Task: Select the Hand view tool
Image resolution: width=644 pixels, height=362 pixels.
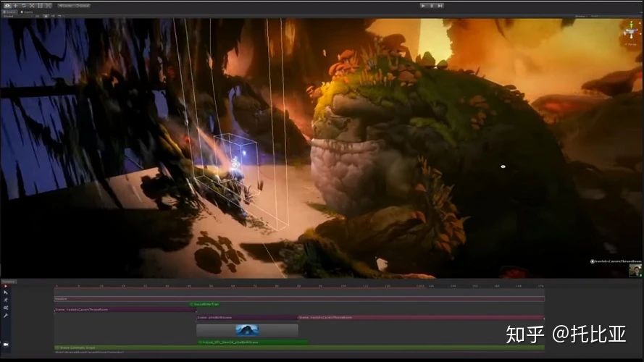Action: tap(7, 6)
